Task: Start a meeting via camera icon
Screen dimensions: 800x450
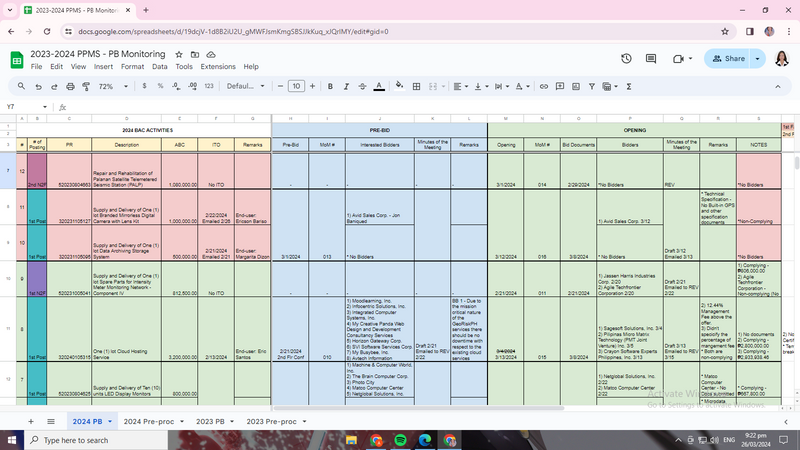Action: (678, 59)
